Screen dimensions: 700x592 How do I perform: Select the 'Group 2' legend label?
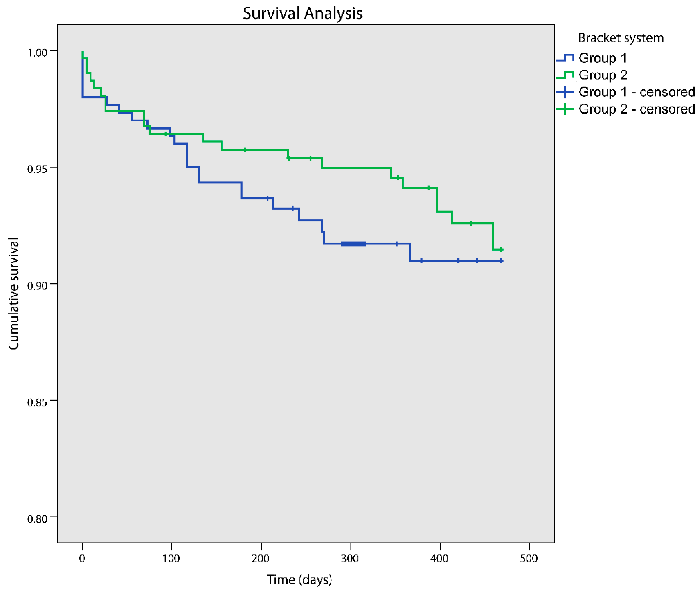click(603, 75)
